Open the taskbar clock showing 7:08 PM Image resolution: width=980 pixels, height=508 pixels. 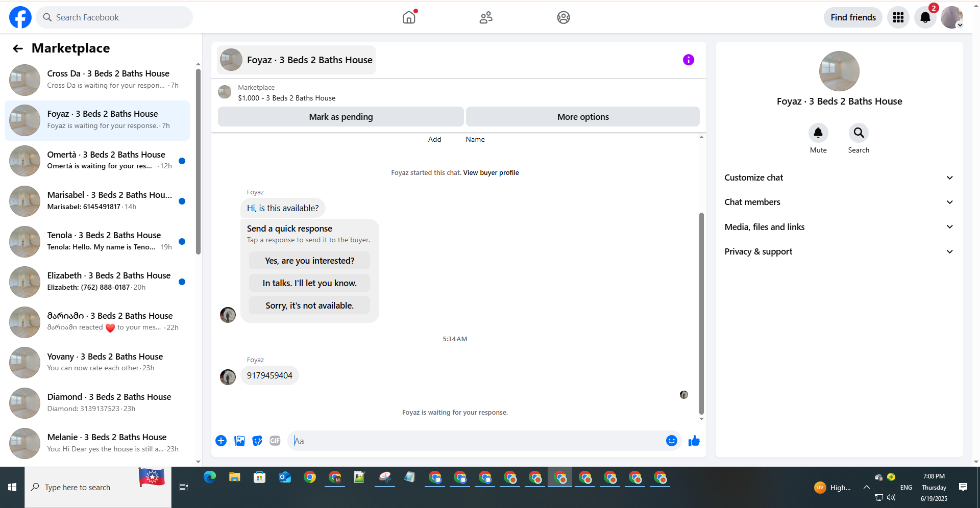pos(934,487)
